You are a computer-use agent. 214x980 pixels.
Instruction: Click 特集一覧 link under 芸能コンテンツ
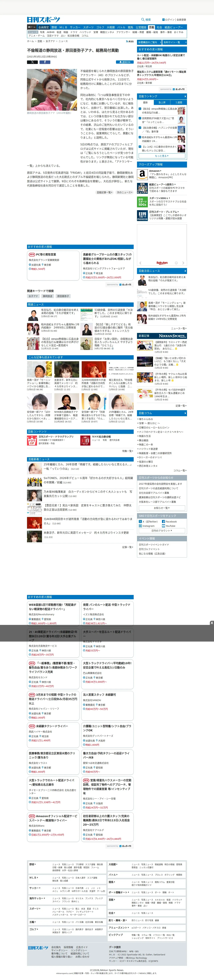click(x=127, y=451)
